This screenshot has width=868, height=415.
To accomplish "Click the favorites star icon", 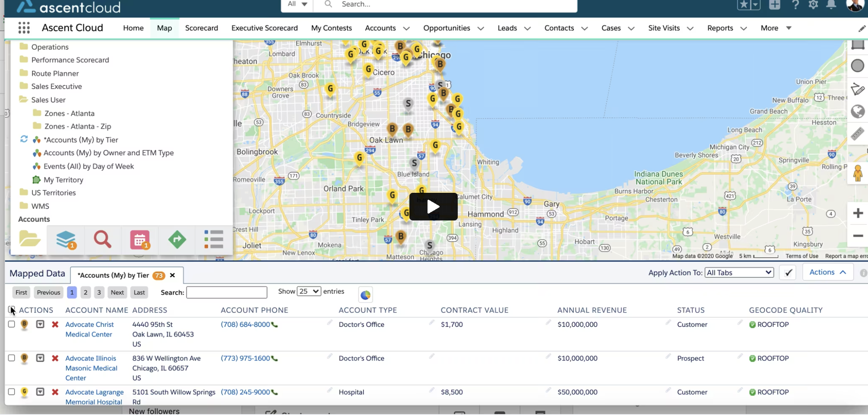I will [744, 5].
